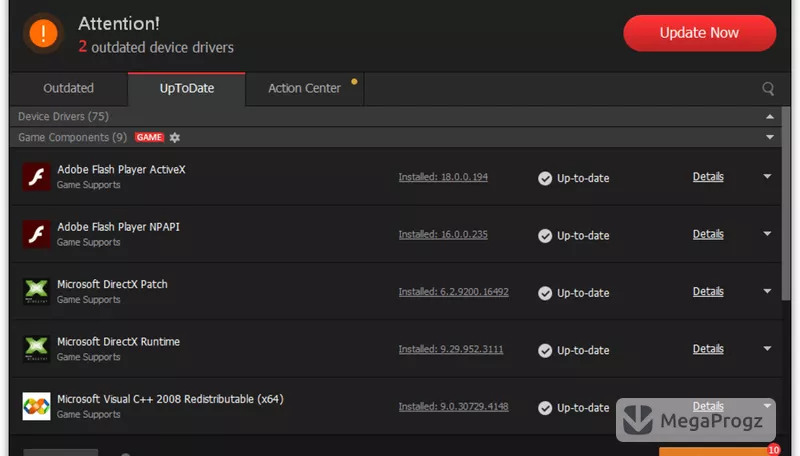The height and width of the screenshot is (456, 800).
Task: Click Microsoft Visual C++ 2008 Redistributable (x64) name
Action: click(x=170, y=399)
